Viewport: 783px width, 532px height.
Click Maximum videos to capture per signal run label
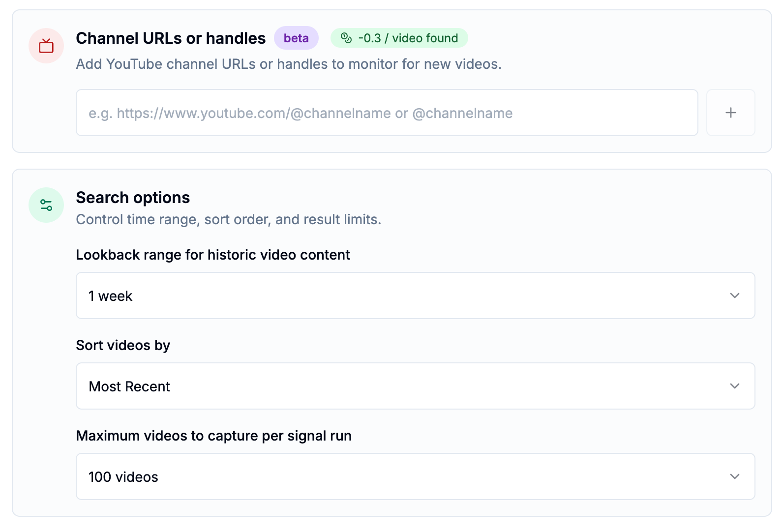[214, 436]
